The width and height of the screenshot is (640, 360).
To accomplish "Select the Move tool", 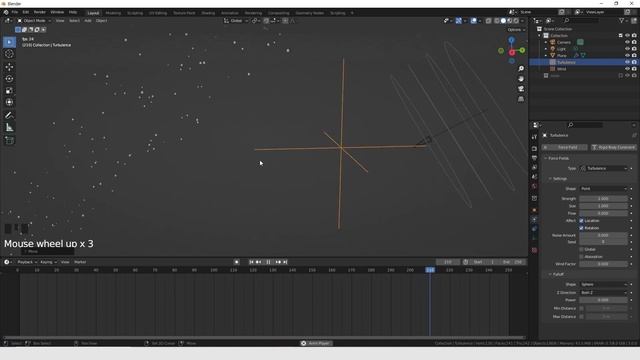I will 9,67.
